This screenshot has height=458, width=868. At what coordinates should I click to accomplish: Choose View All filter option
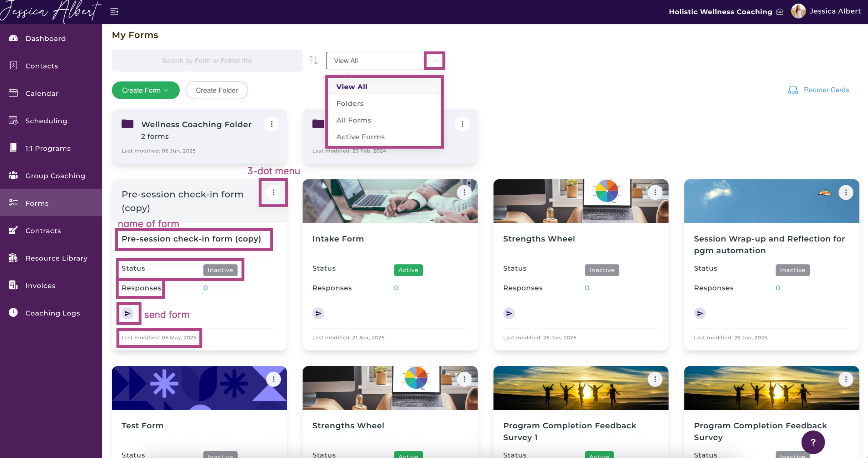(x=385, y=86)
